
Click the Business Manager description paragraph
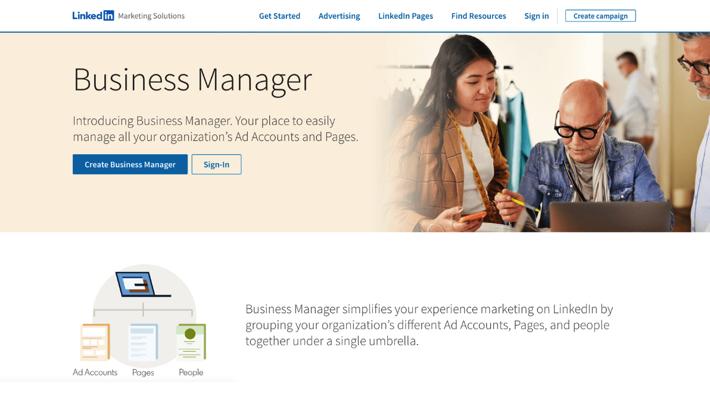pyautogui.click(x=429, y=325)
